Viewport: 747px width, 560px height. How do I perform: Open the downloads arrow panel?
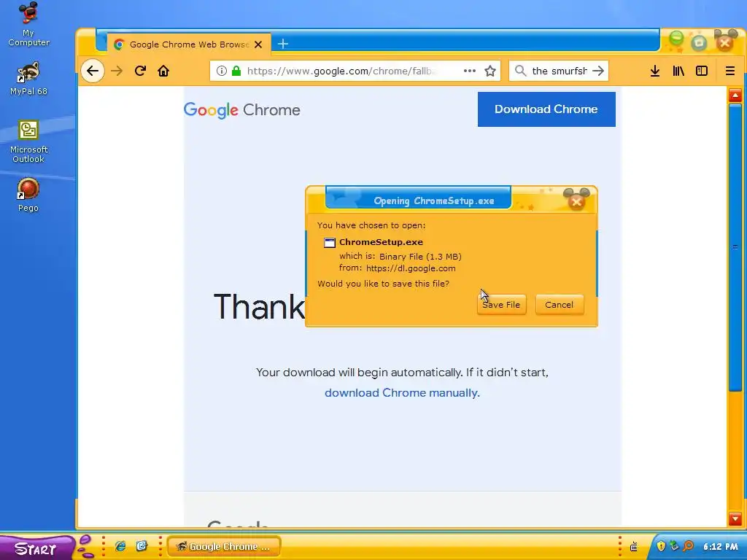click(x=655, y=71)
